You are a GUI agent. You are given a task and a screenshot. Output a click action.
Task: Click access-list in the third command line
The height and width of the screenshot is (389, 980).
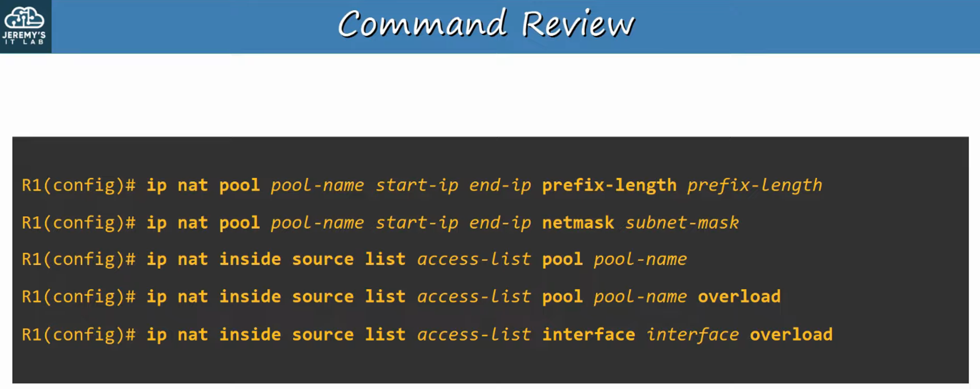(x=473, y=259)
